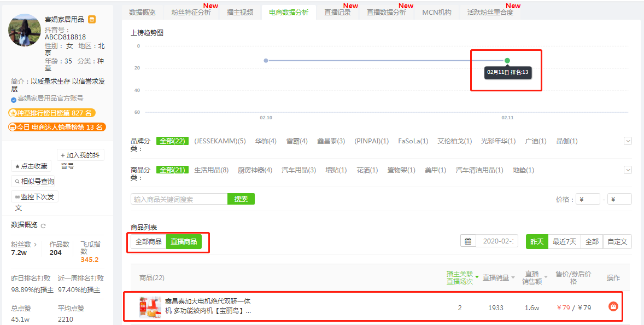Open the red shopping bag icon in product row

(x=613, y=306)
